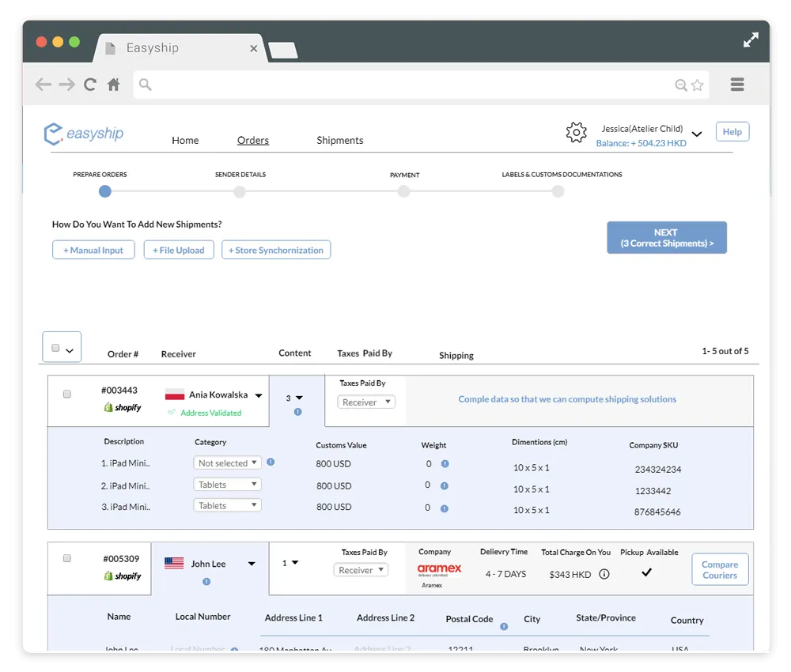Click the Aramex courier logo

439,570
